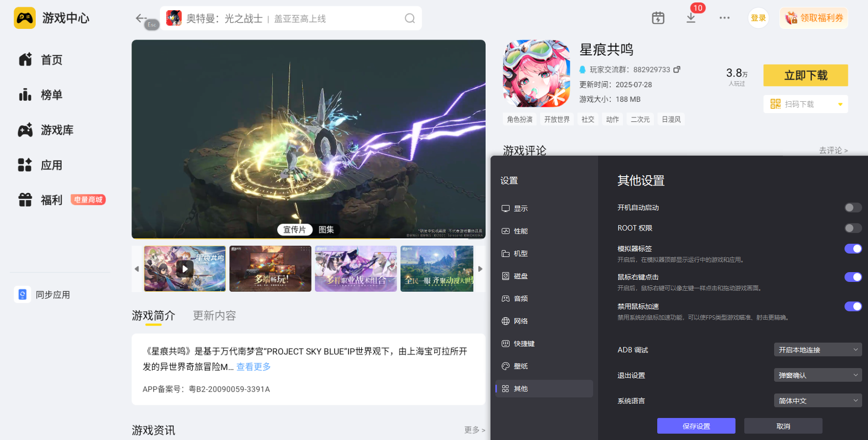The height and width of the screenshot is (440, 868).
Task: Turn off 鼠标右键点击 toggle
Action: (853, 277)
